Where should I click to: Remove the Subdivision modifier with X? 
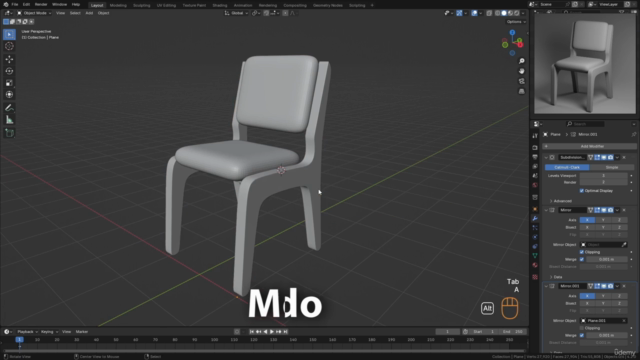(x=624, y=157)
